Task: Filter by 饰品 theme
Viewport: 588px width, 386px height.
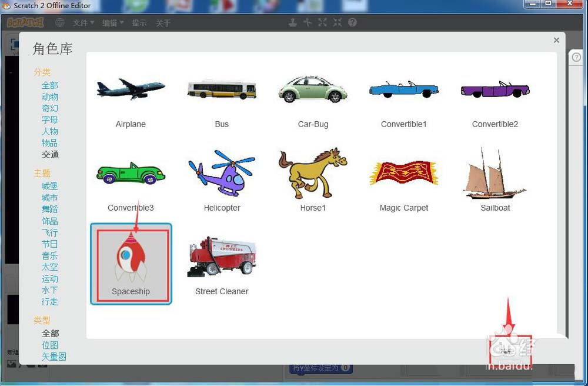Action: click(50, 221)
